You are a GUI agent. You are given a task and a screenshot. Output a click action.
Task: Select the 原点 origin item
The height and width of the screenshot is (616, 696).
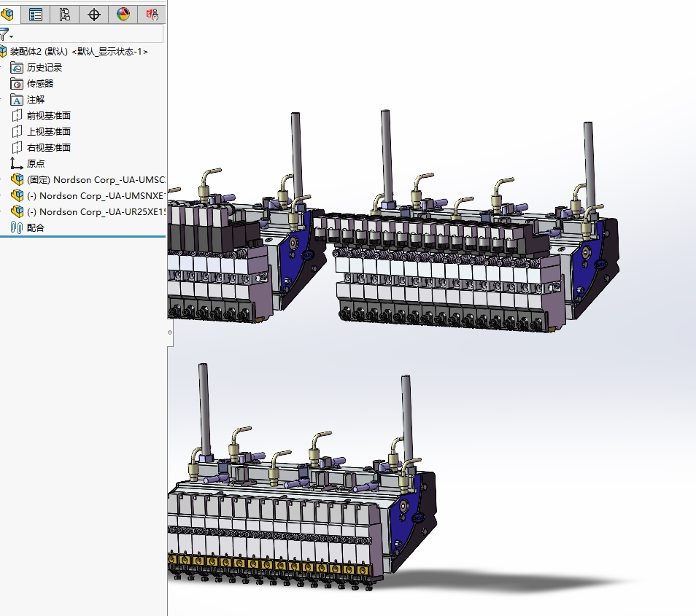click(x=36, y=163)
